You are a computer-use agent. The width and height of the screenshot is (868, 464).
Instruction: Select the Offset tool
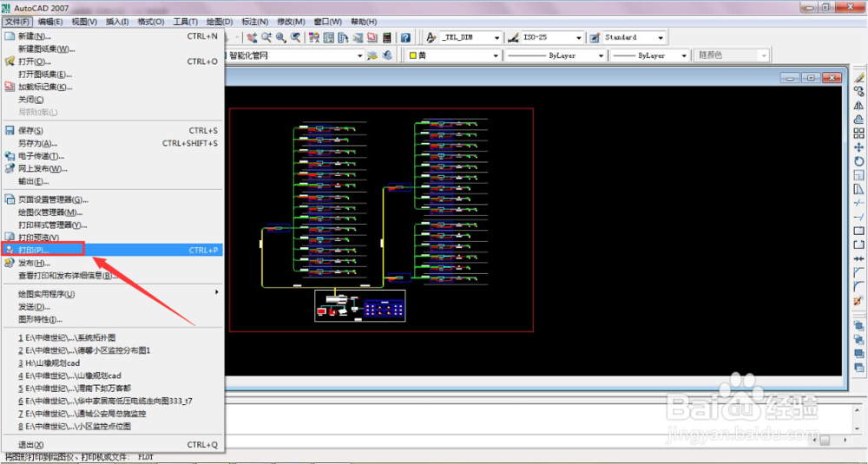click(x=858, y=119)
